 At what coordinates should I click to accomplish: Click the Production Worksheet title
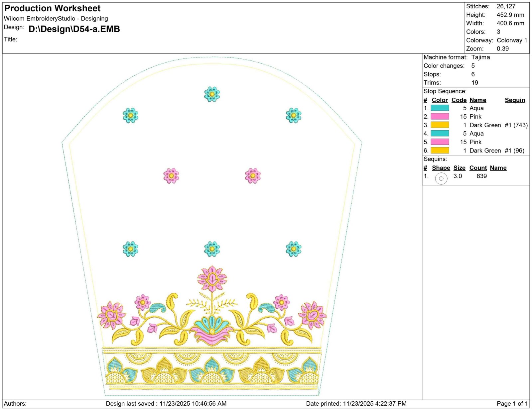tap(53, 8)
